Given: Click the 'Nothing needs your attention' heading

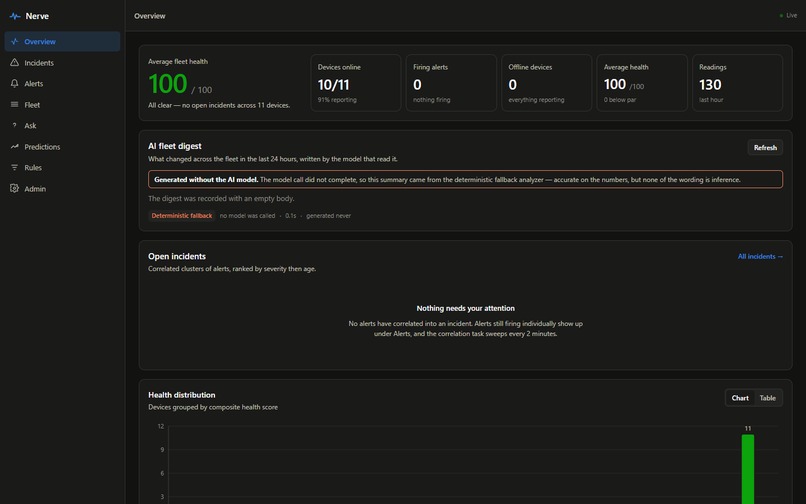Looking at the screenshot, I should [x=465, y=308].
